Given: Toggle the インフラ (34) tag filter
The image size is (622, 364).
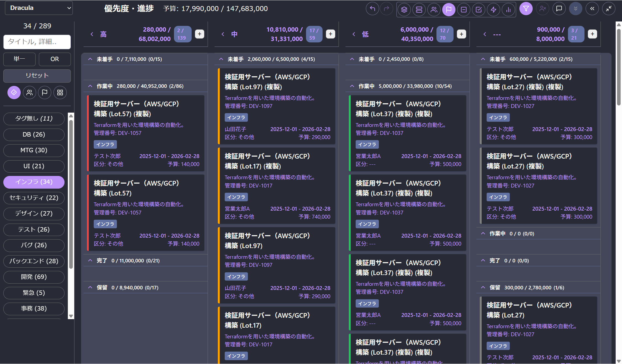Looking at the screenshot, I should (34, 182).
